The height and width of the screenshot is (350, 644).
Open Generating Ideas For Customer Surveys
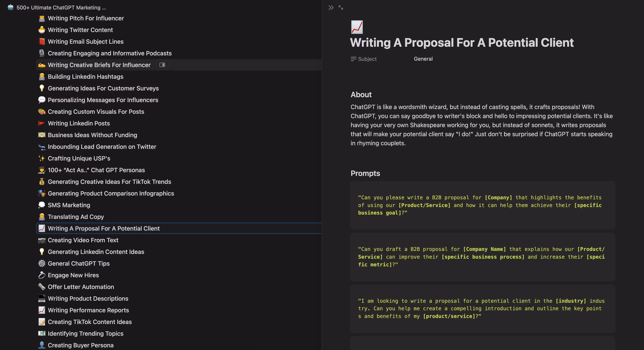[x=103, y=88]
